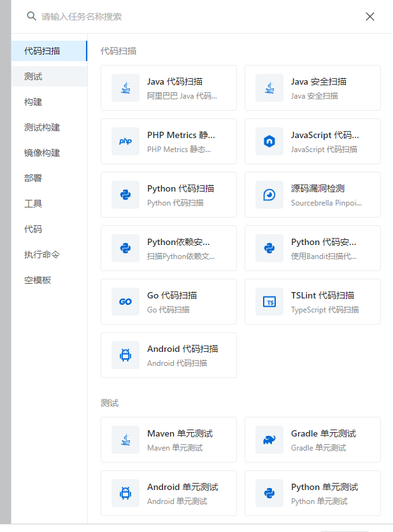Viewport: 393px width, 532px height.
Task: Click the TypeScript 代码扫描 description text
Action: point(325,310)
